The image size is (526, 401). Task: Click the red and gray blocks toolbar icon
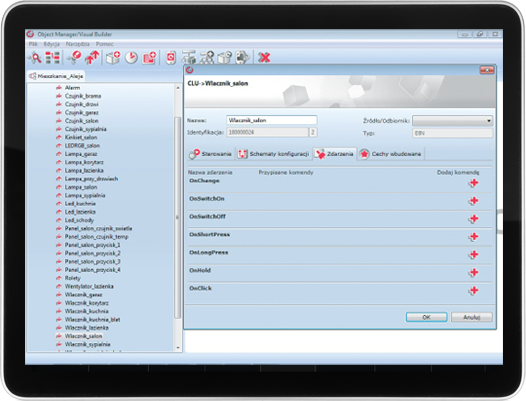pyautogui.click(x=53, y=58)
